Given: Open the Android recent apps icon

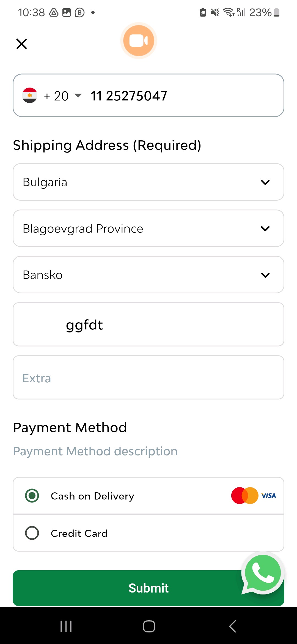Looking at the screenshot, I should [66, 626].
